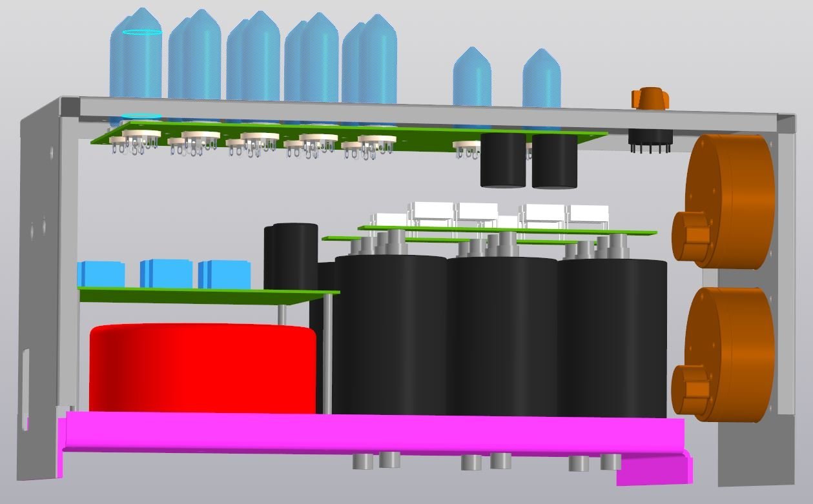Image resolution: width=813 pixels, height=504 pixels.
Task: Select the upper large orange round component
Action: point(730,201)
